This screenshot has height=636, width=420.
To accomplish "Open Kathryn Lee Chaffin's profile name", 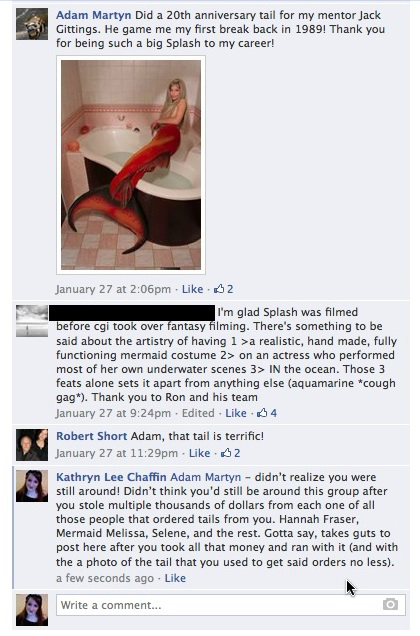I will 111,477.
